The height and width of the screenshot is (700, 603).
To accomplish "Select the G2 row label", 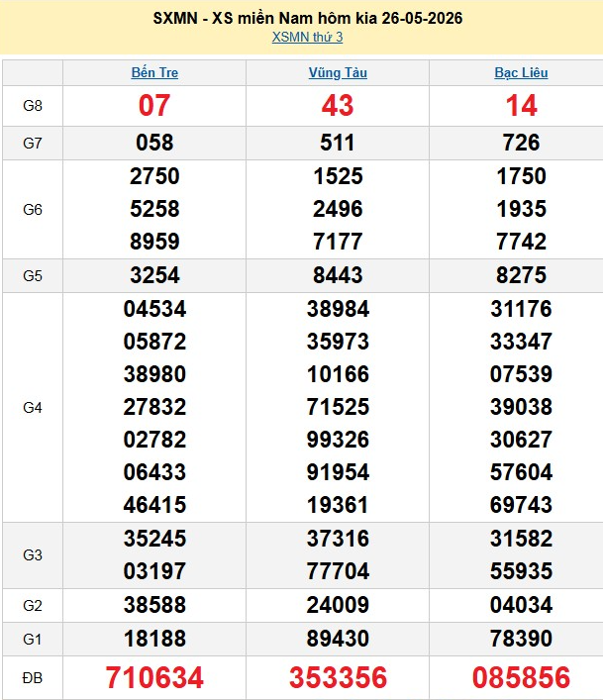I will (33, 606).
